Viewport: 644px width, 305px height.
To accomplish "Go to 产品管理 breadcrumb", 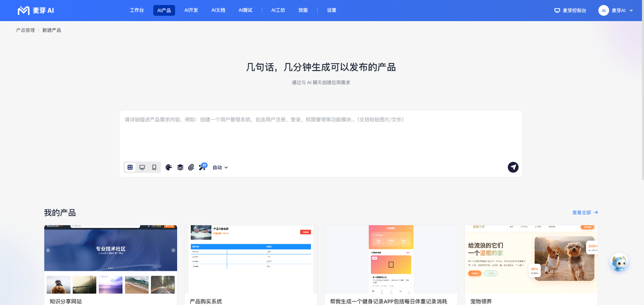I will click(x=26, y=30).
